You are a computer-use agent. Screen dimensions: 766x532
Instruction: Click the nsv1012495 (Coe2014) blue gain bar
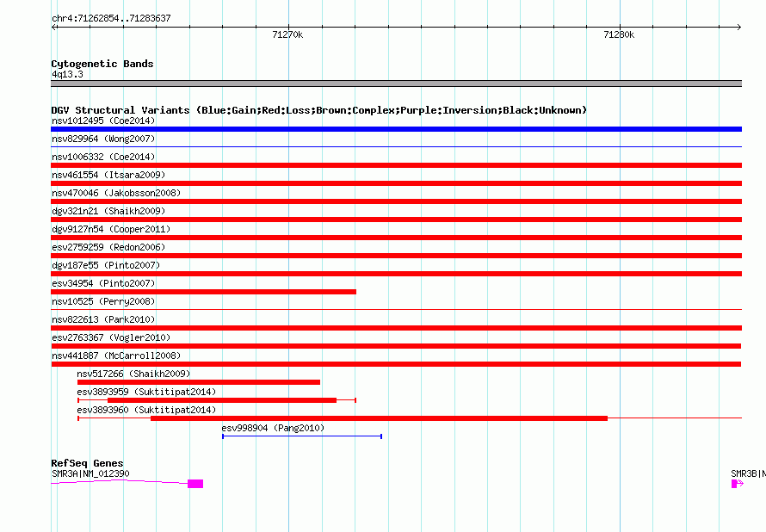396,129
